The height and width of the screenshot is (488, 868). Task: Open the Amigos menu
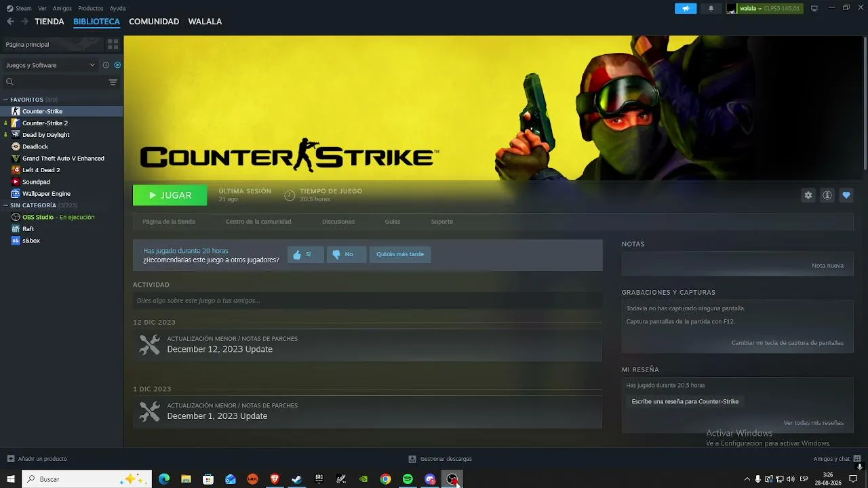[x=62, y=8]
